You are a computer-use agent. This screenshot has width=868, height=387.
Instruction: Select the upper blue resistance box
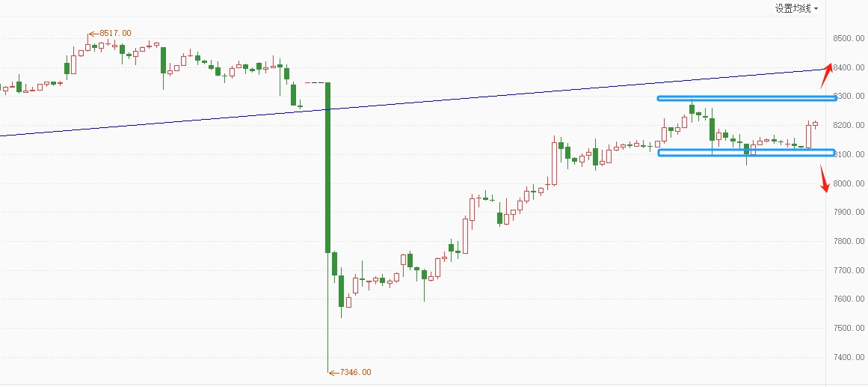pyautogui.click(x=747, y=99)
